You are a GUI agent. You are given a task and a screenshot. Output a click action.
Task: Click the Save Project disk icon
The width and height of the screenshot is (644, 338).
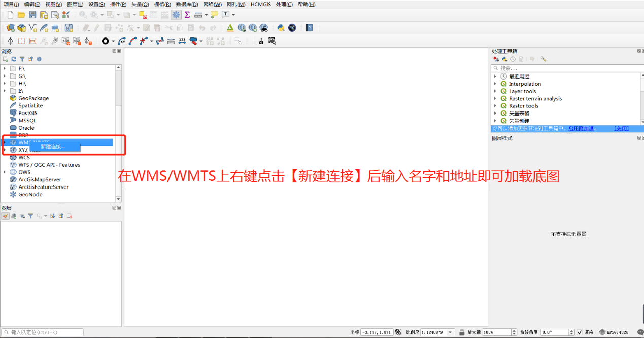tap(32, 15)
